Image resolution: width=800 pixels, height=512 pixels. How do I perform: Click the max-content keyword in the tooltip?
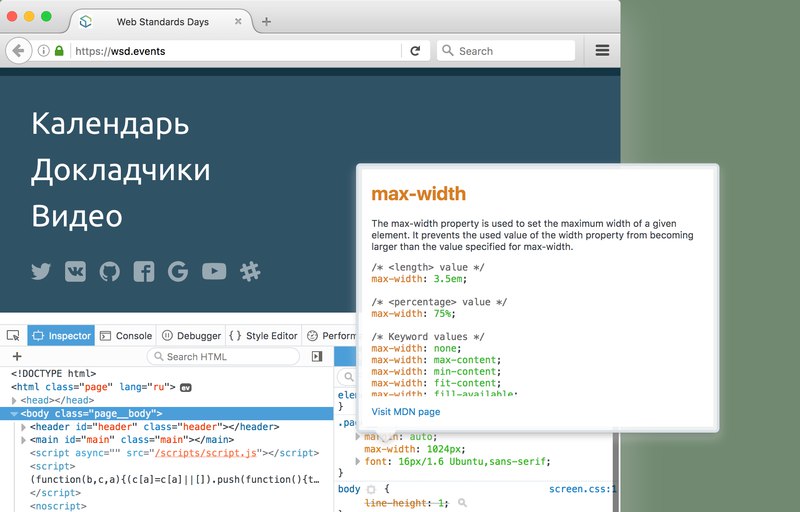click(x=465, y=360)
